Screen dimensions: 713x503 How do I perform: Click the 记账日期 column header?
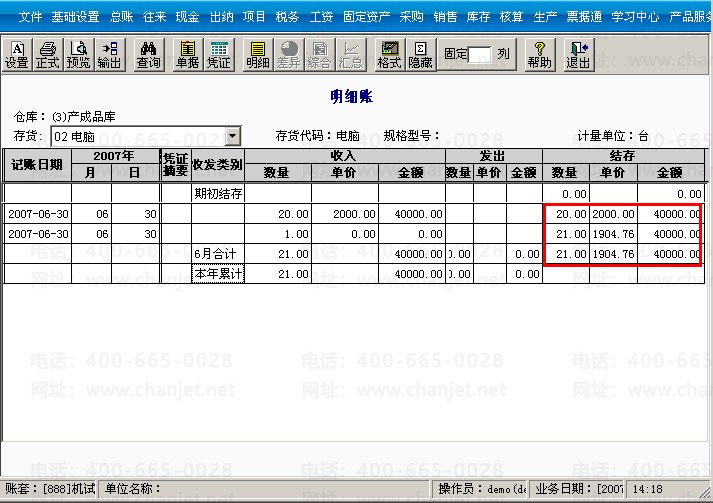37,165
